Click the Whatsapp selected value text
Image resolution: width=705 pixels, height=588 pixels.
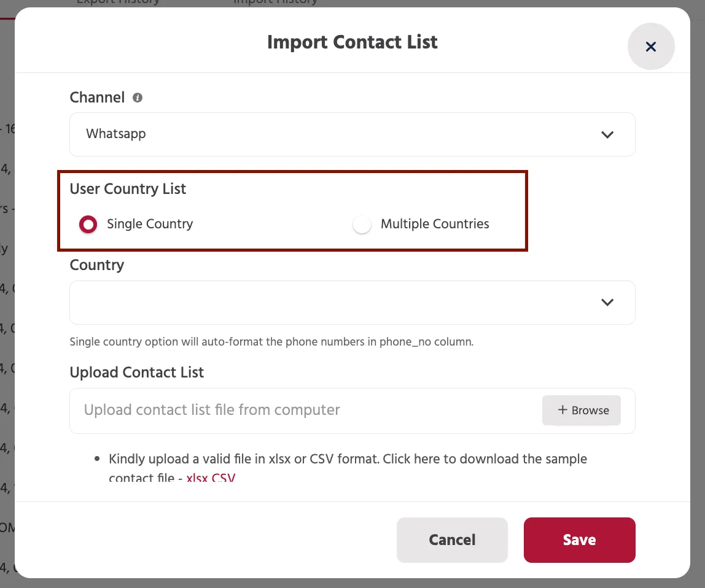(116, 134)
